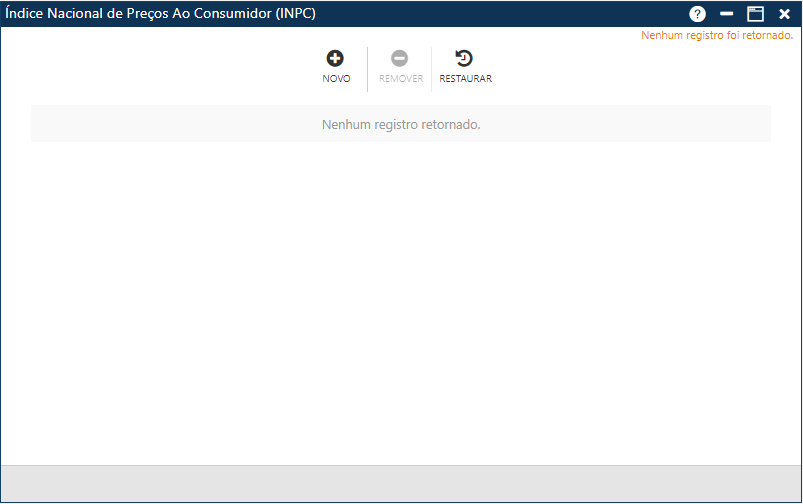Screen dimensions: 803x504
Task: Click the RESTAURAR text label
Action: [x=465, y=79]
